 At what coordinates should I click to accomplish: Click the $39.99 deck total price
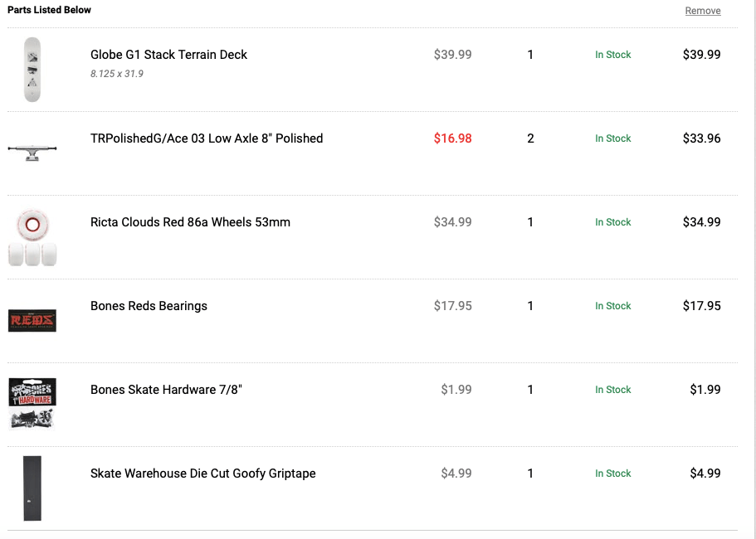click(701, 55)
